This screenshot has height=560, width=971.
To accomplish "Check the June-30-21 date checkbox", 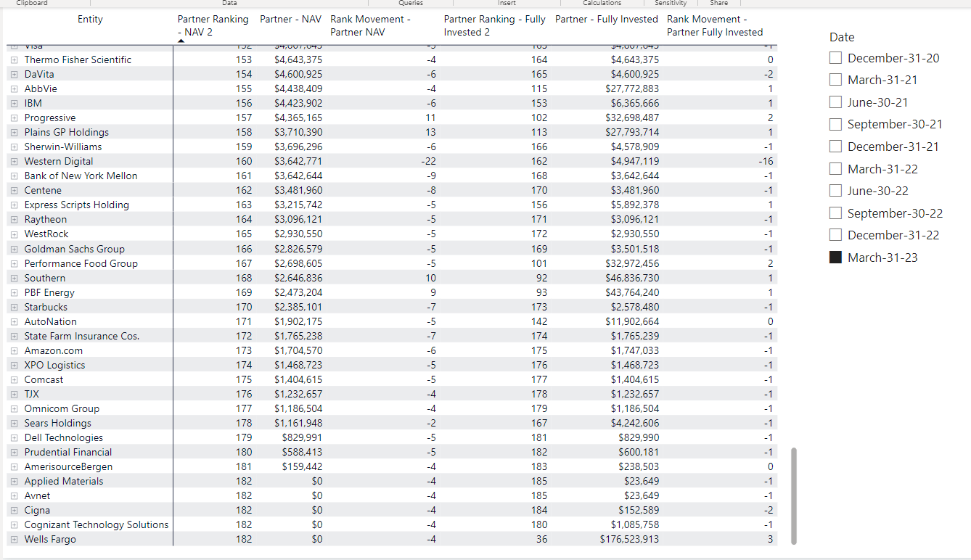I will pyautogui.click(x=835, y=102).
